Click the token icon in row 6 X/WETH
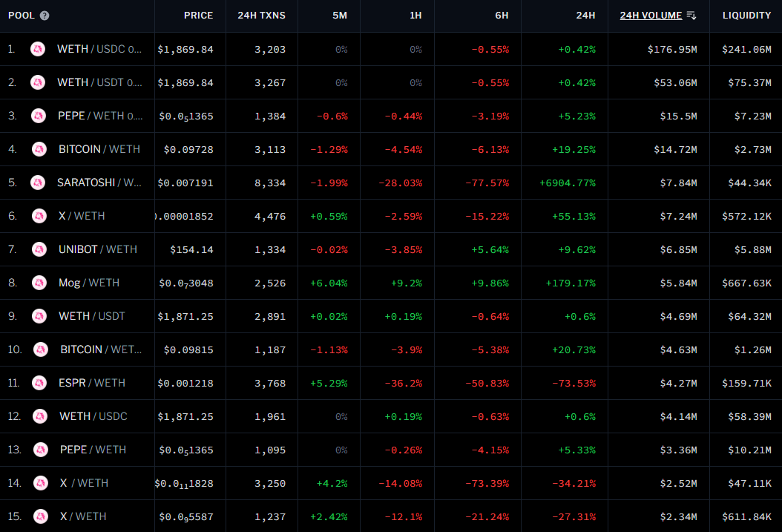 [x=39, y=216]
